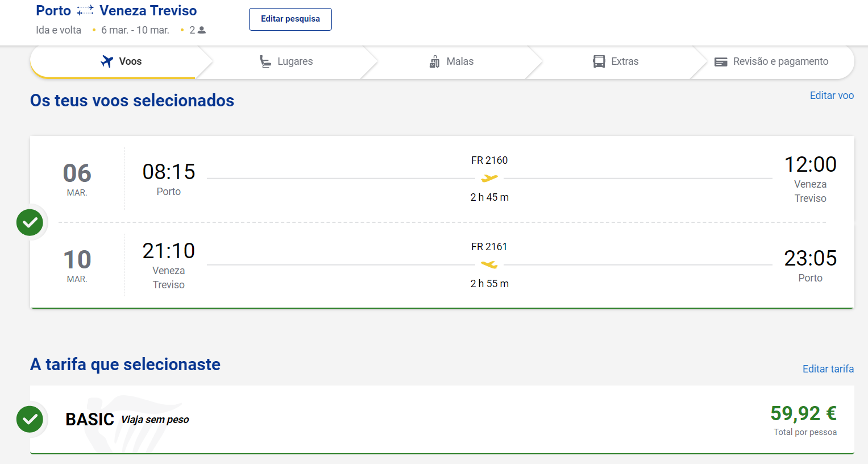Click the seat icon beside Lugares
Viewport: 868px width, 464px height.
pyautogui.click(x=265, y=61)
